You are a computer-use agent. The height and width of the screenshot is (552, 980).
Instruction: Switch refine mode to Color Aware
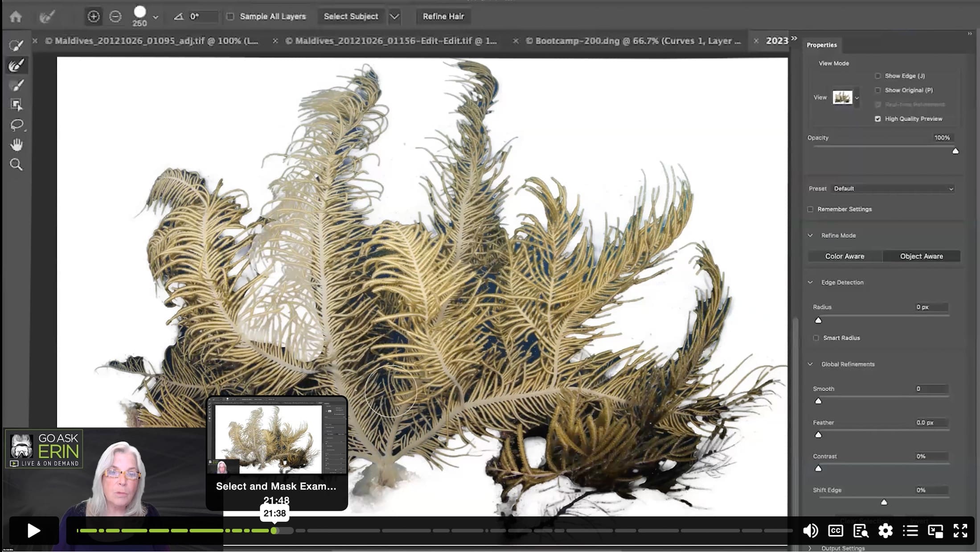coord(845,256)
